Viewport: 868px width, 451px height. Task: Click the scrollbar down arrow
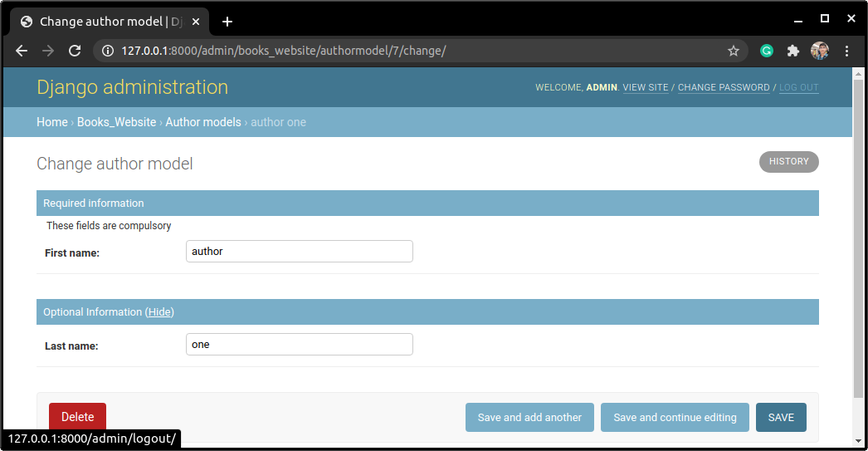[x=859, y=442]
